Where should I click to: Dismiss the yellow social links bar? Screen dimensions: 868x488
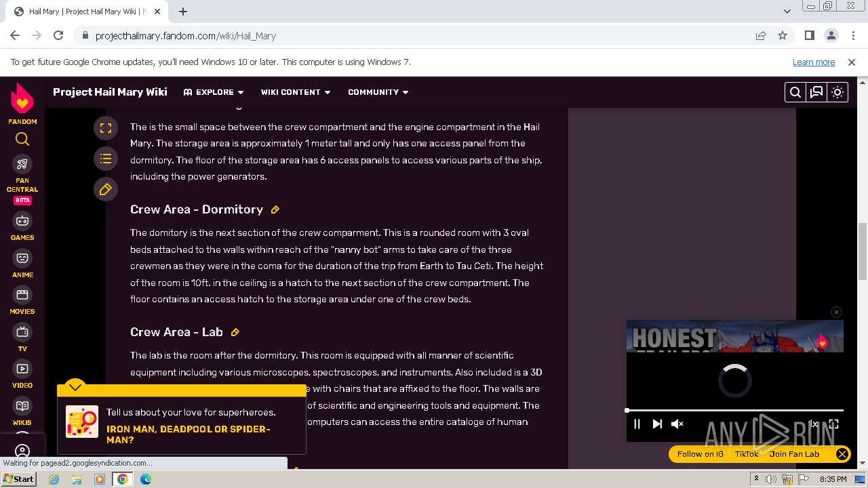842,454
